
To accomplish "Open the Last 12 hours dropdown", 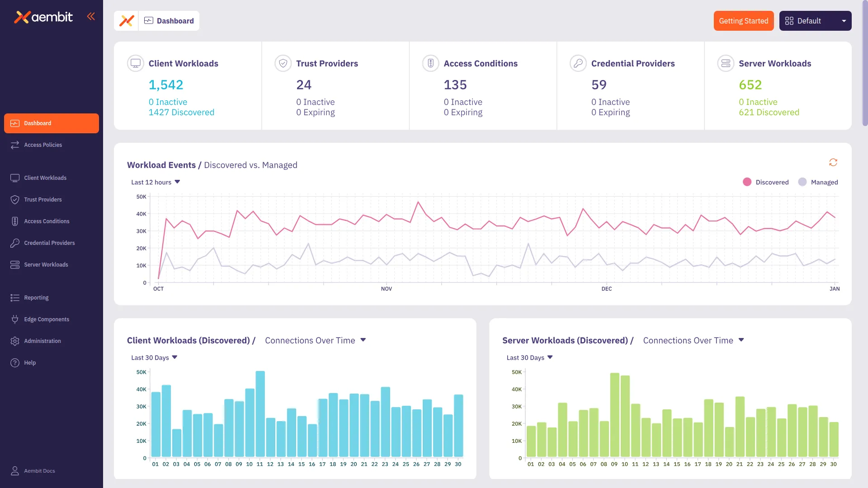I will [x=155, y=182].
